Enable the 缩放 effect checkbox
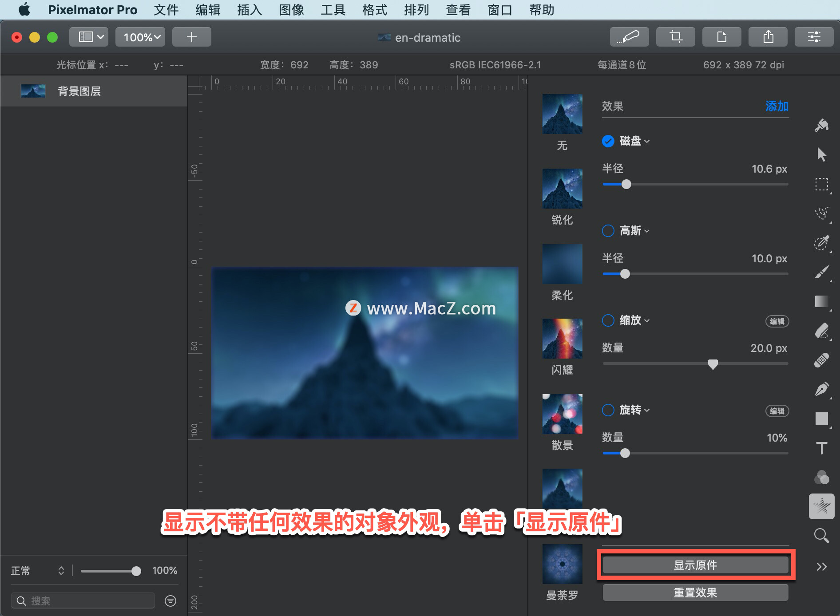The image size is (840, 616). [x=608, y=320]
